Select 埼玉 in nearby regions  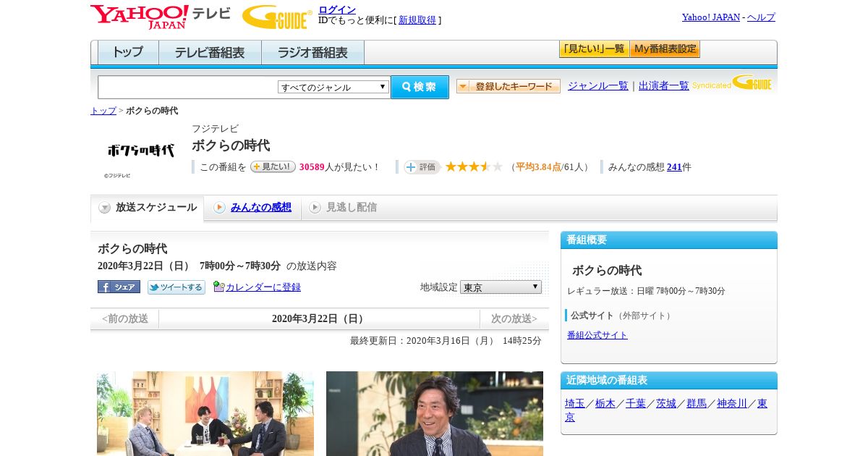pyautogui.click(x=575, y=403)
